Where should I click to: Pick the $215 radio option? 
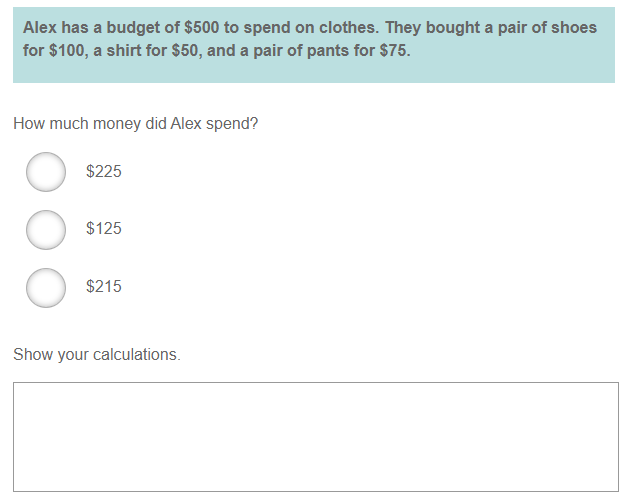(x=46, y=287)
